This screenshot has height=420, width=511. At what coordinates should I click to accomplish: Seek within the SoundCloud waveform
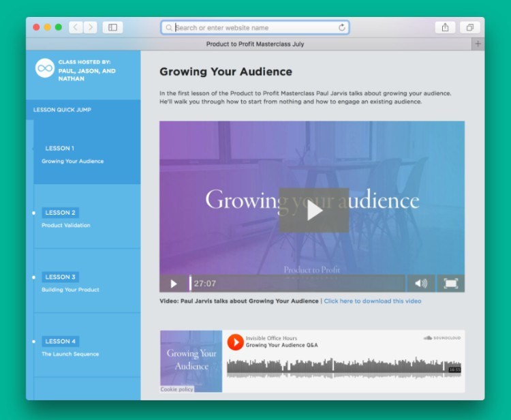click(344, 367)
